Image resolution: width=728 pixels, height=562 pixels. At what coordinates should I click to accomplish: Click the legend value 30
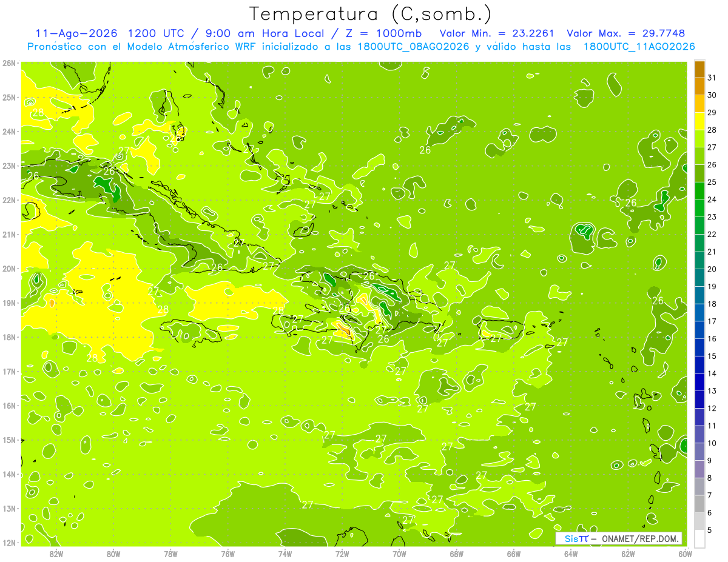pos(712,95)
